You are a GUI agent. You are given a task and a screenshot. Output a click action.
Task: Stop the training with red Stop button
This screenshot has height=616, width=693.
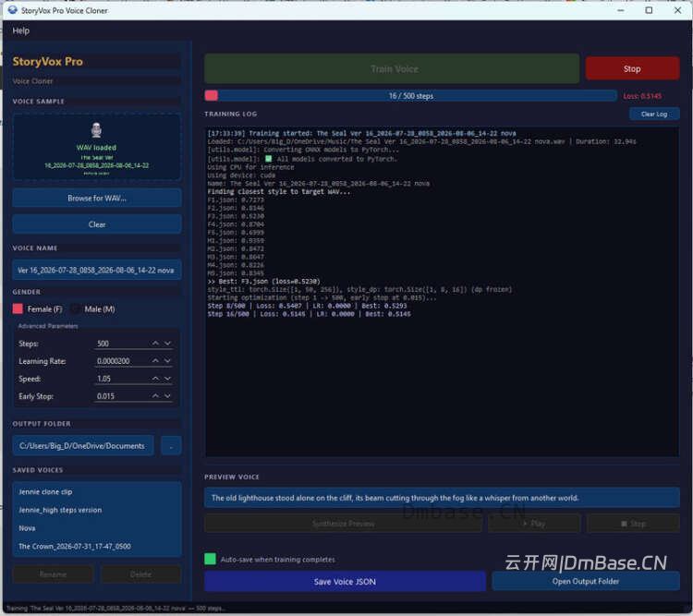click(x=632, y=68)
